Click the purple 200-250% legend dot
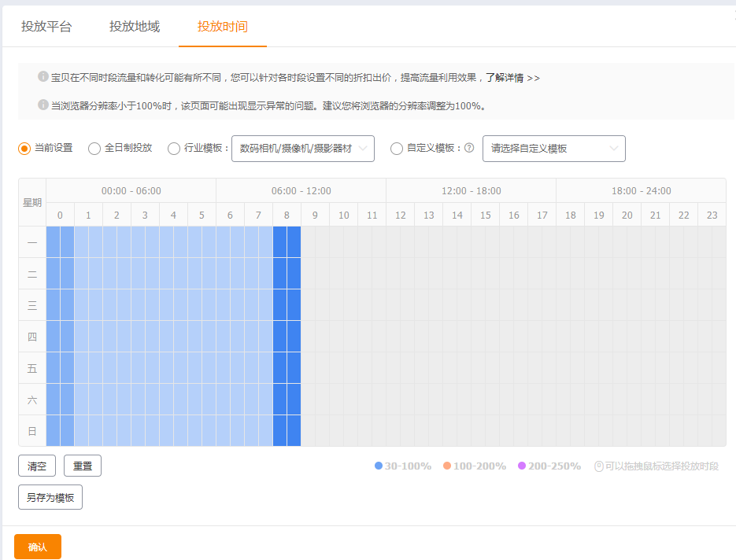 point(523,466)
